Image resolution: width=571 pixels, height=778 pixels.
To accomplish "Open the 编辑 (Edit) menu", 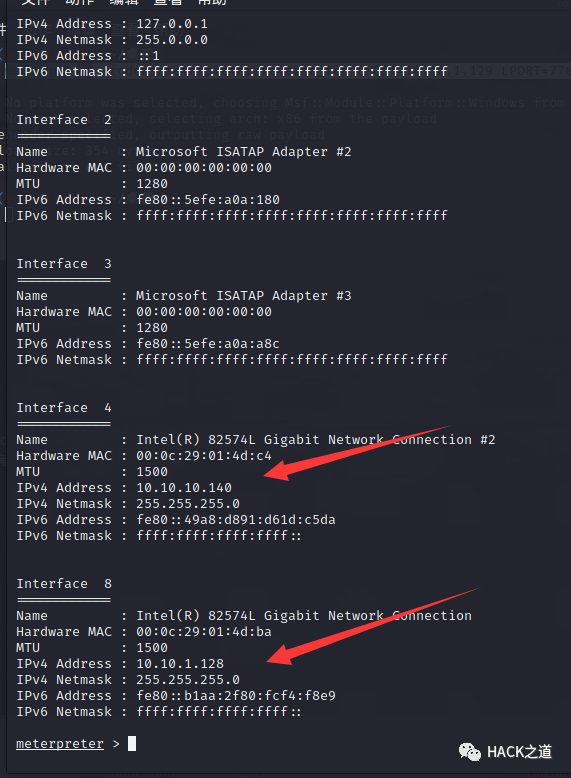I will [124, 2].
